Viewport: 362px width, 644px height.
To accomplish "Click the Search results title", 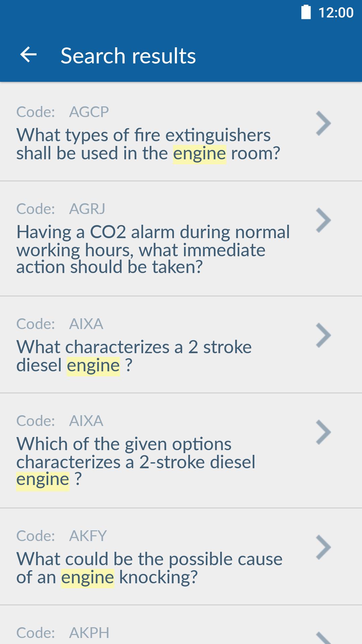I will (x=128, y=56).
